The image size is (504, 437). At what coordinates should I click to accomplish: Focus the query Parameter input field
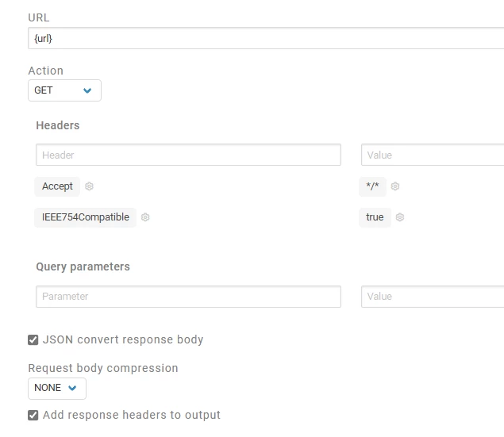coord(188,297)
